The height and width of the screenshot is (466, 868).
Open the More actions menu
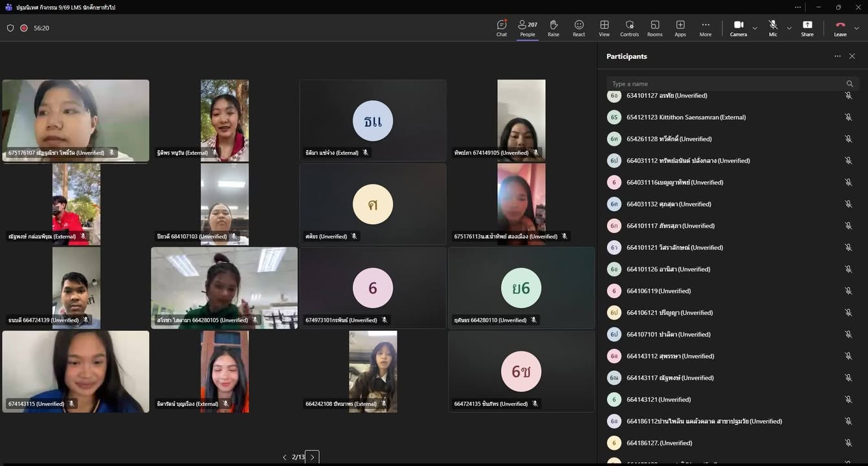pos(706,28)
